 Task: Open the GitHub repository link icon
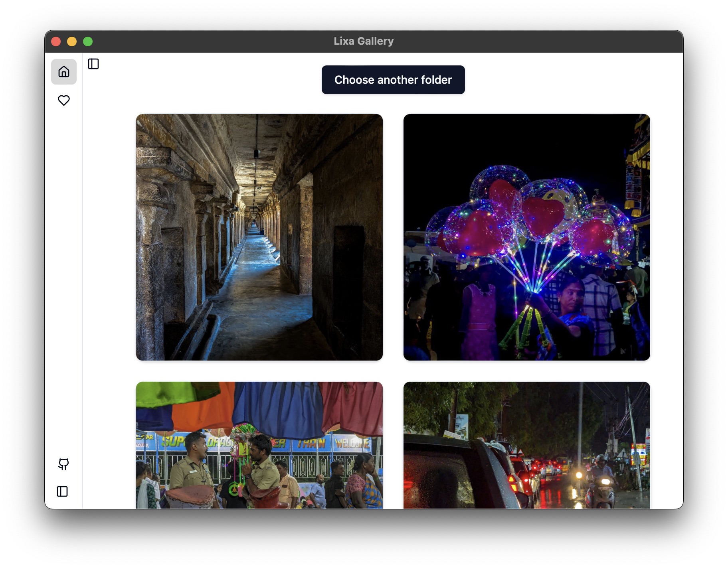pos(63,464)
